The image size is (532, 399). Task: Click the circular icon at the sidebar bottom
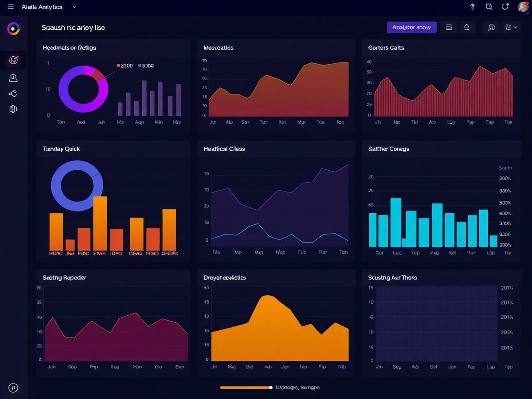(13, 387)
